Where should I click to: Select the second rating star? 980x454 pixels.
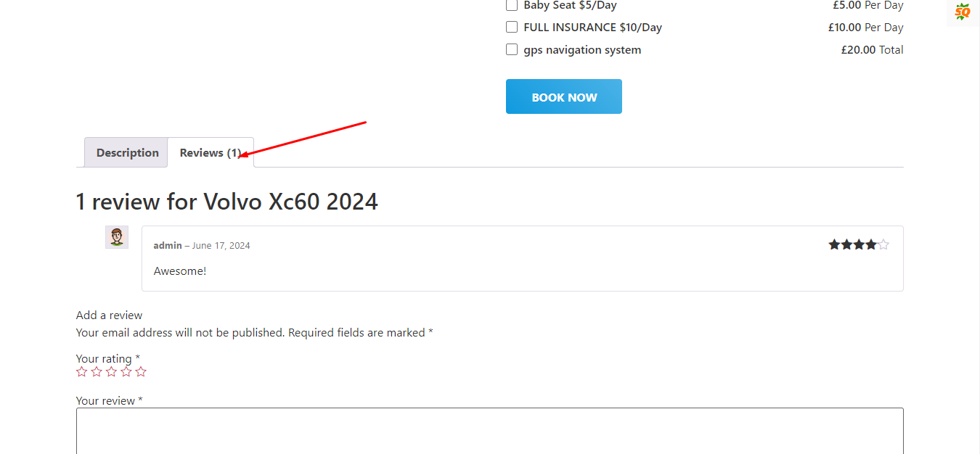click(97, 371)
